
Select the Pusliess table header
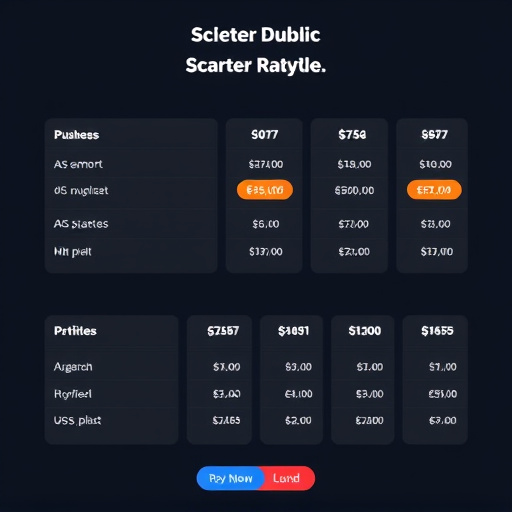tap(76, 135)
